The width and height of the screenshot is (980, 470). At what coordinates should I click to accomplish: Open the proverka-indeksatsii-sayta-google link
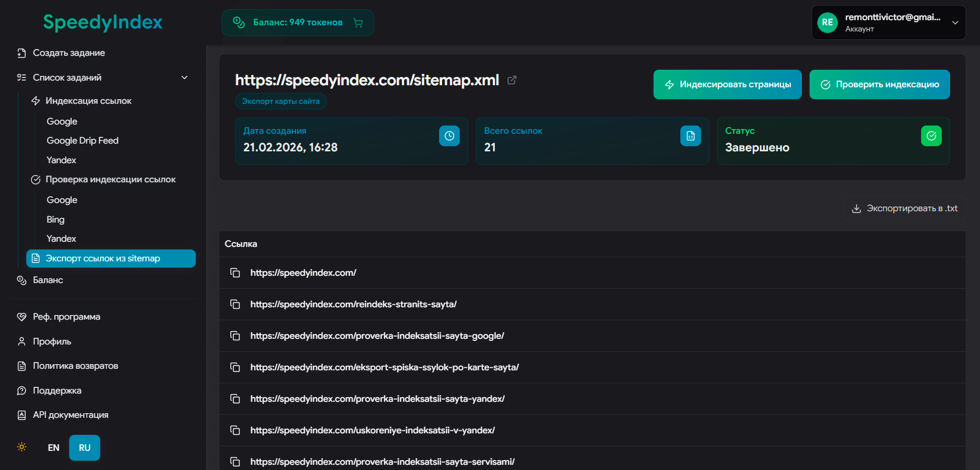tap(377, 336)
